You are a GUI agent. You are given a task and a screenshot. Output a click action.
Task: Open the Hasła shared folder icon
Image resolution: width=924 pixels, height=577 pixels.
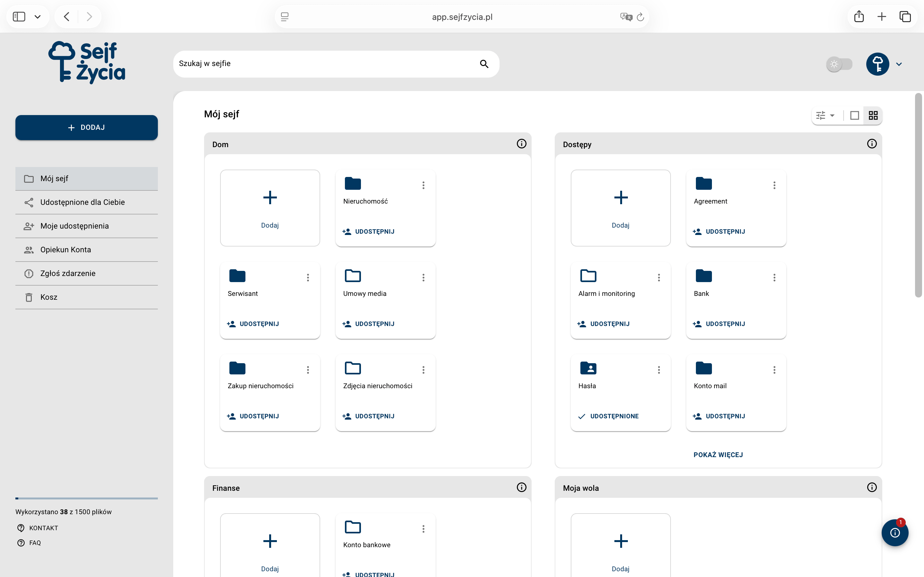point(588,368)
